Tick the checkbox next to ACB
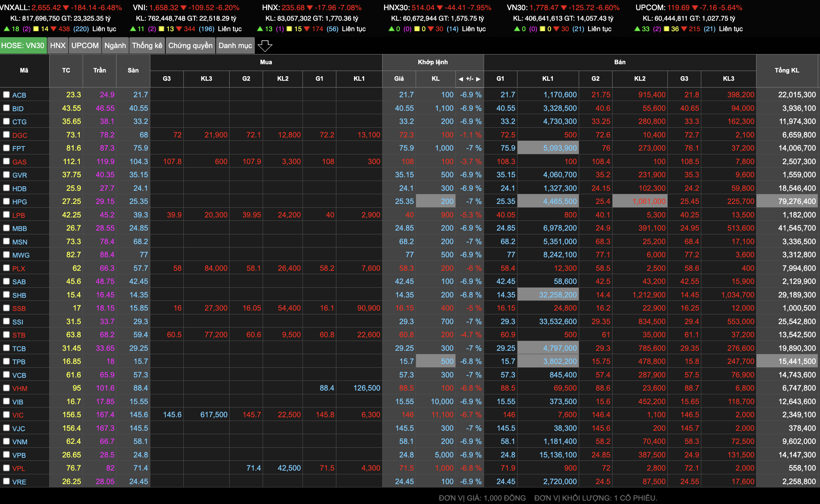 6,95
